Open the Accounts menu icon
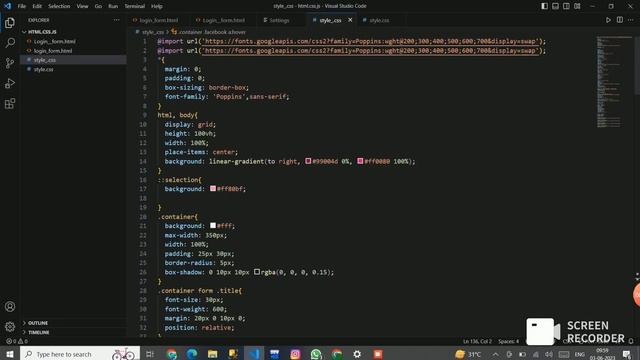 (x=10, y=307)
